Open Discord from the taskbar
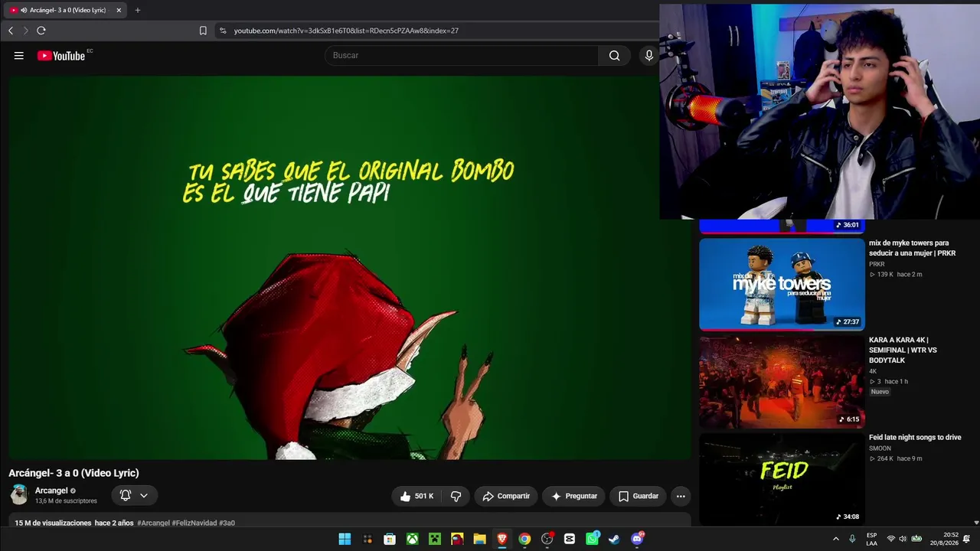 tap(637, 539)
